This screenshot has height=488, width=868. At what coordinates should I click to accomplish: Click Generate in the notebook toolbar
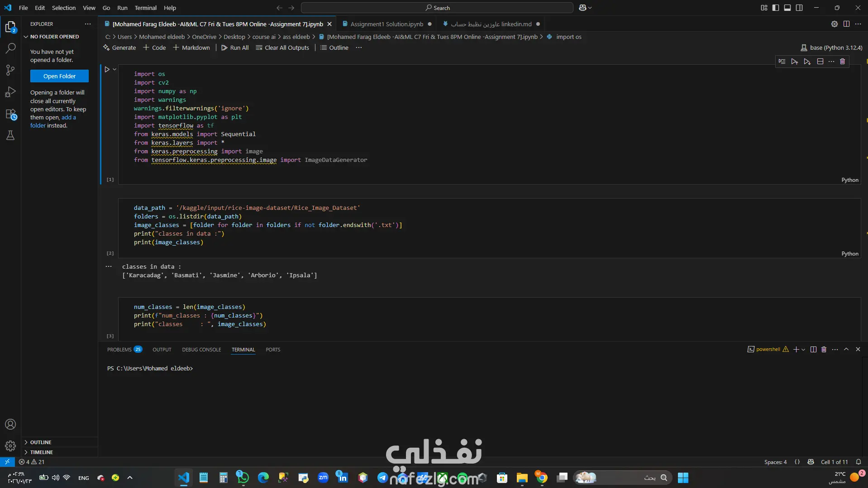coord(119,47)
